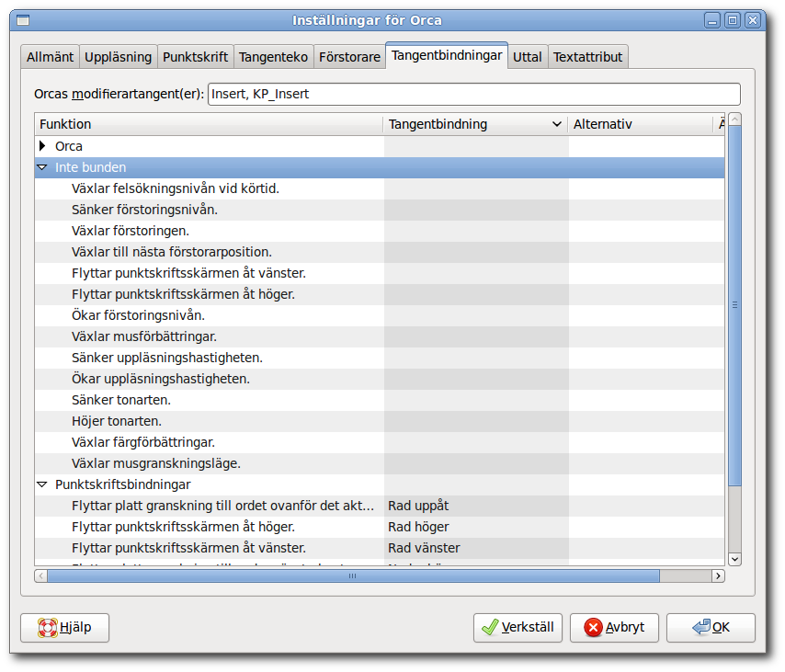Screen dimensions: 785x672
Task: Switch to the Textattribut tab
Action: [587, 57]
